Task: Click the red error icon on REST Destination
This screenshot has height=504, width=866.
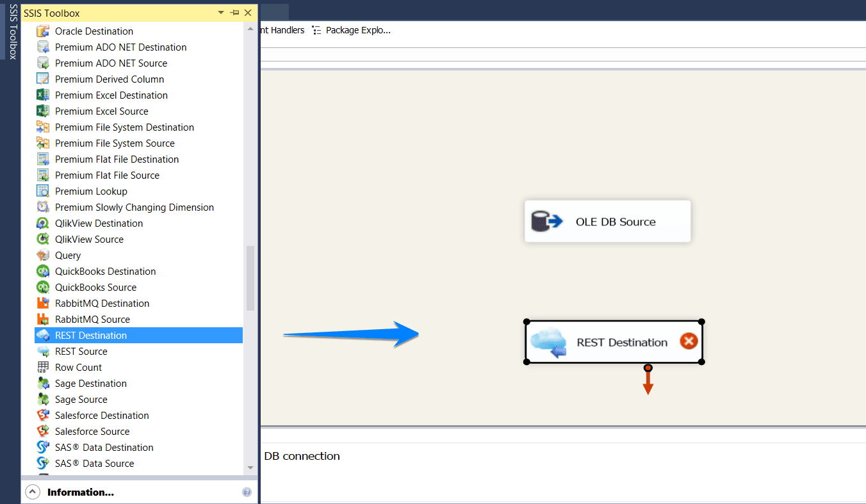Action: point(689,341)
